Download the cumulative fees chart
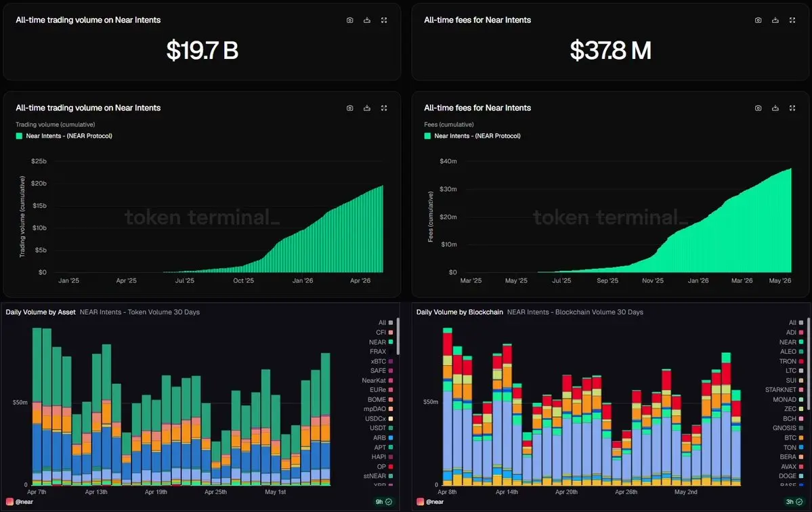This screenshot has height=512, width=812. [775, 108]
